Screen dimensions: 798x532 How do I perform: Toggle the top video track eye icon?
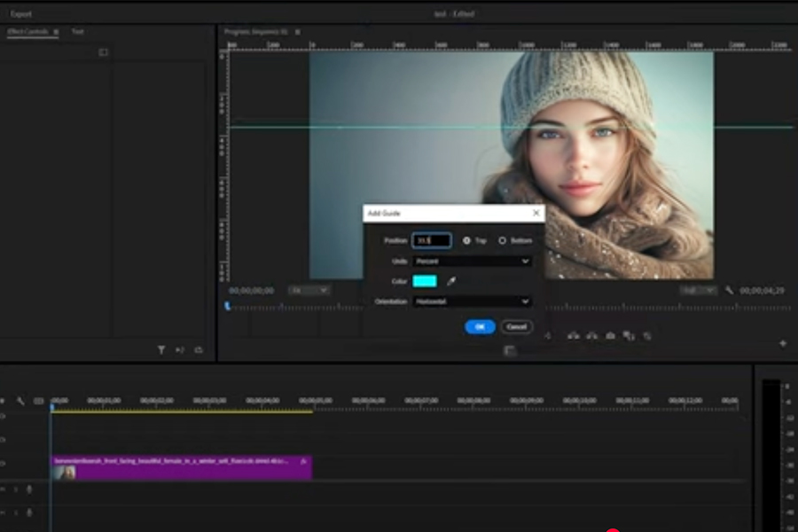pyautogui.click(x=3, y=417)
